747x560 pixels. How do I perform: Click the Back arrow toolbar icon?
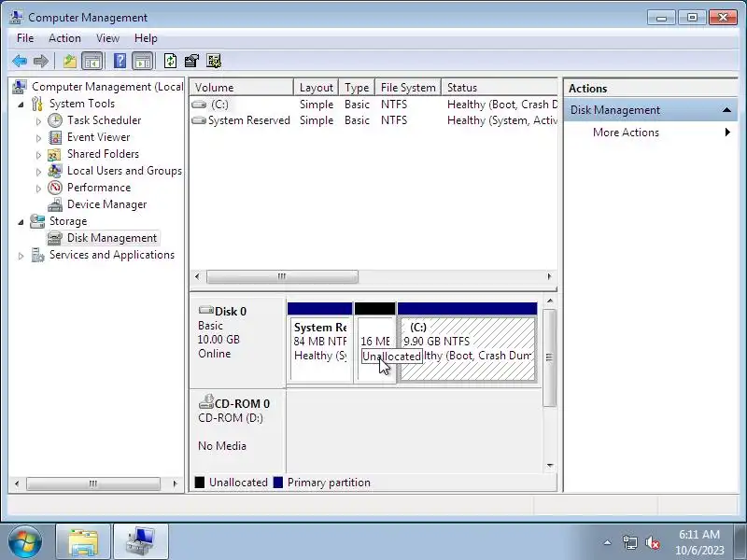[20, 61]
